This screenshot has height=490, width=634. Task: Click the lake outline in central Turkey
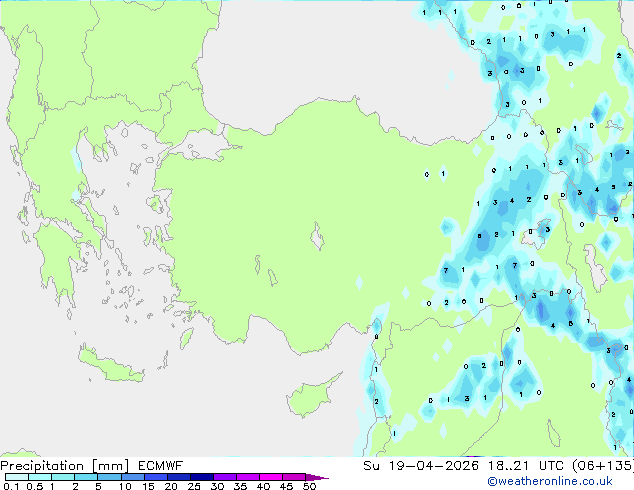317,236
